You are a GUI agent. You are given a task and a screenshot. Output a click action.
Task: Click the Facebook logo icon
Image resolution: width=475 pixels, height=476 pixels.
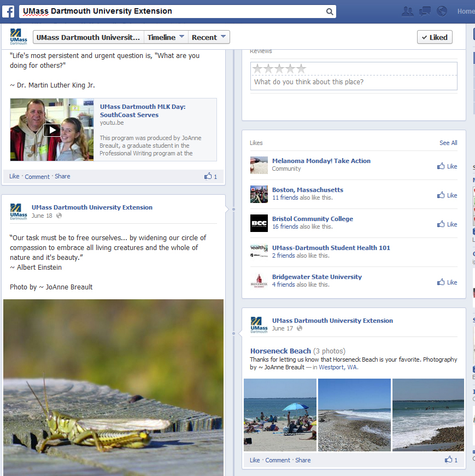click(8, 11)
